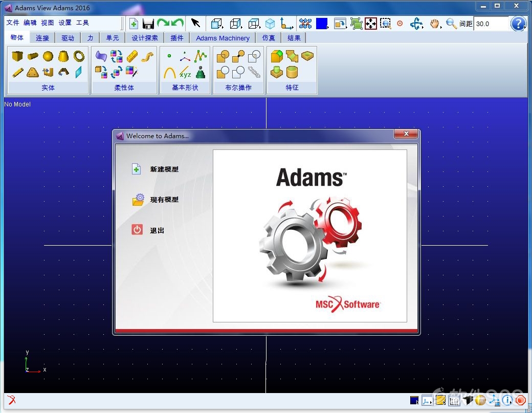
Task: Create a link body
Action: click(17, 72)
